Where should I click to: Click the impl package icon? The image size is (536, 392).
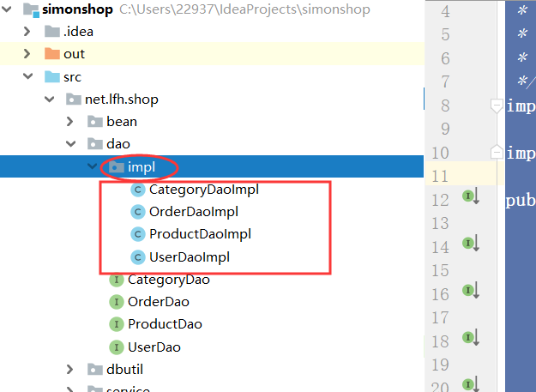pyautogui.click(x=117, y=166)
